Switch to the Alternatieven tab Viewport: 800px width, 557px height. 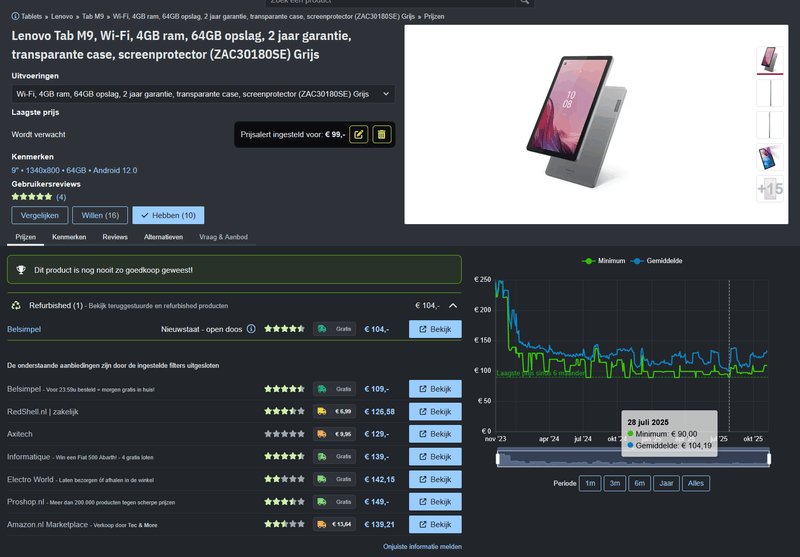[163, 237]
